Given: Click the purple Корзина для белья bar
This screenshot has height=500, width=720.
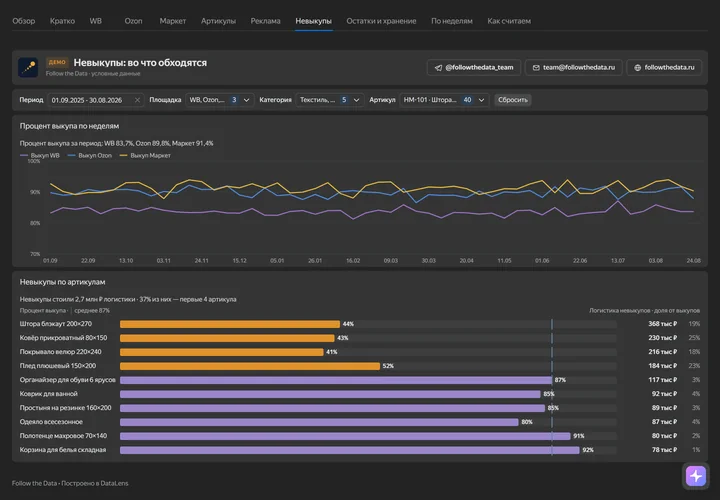Looking at the screenshot, I should pos(349,450).
